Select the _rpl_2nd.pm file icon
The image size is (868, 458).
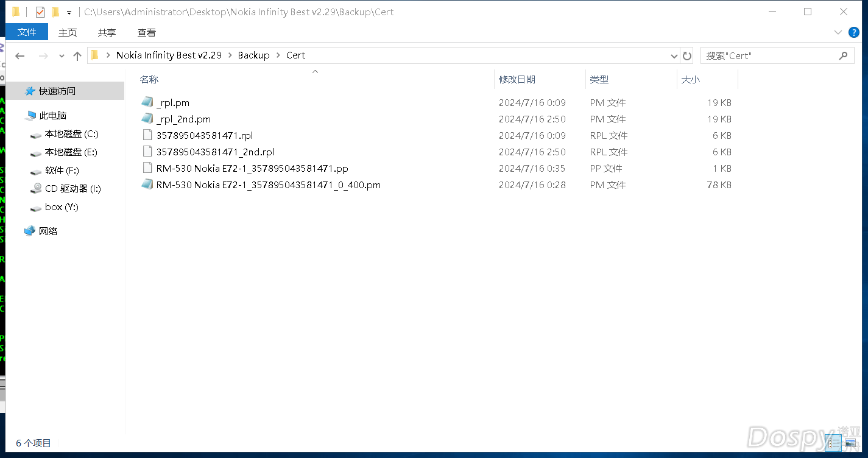pyautogui.click(x=147, y=119)
